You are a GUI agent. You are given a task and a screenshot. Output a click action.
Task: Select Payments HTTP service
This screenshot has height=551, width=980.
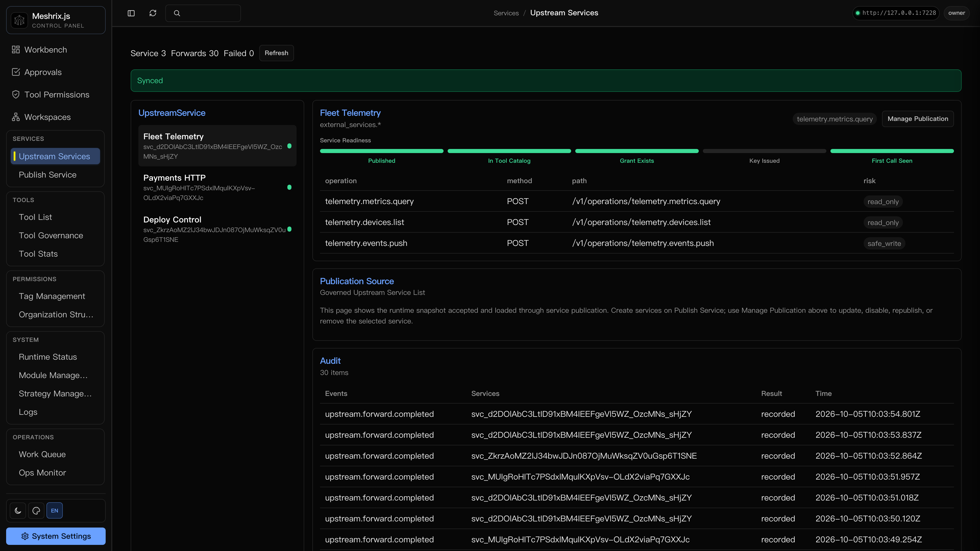pos(217,187)
